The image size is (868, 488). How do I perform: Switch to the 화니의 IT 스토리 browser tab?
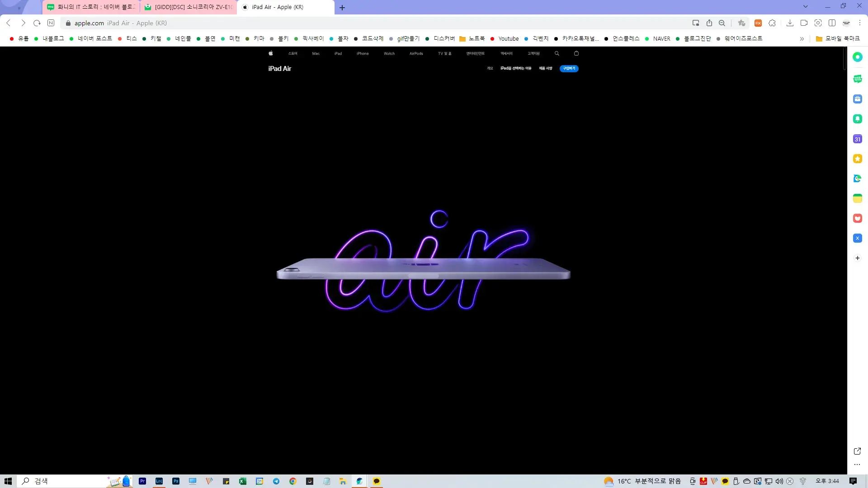tap(92, 7)
